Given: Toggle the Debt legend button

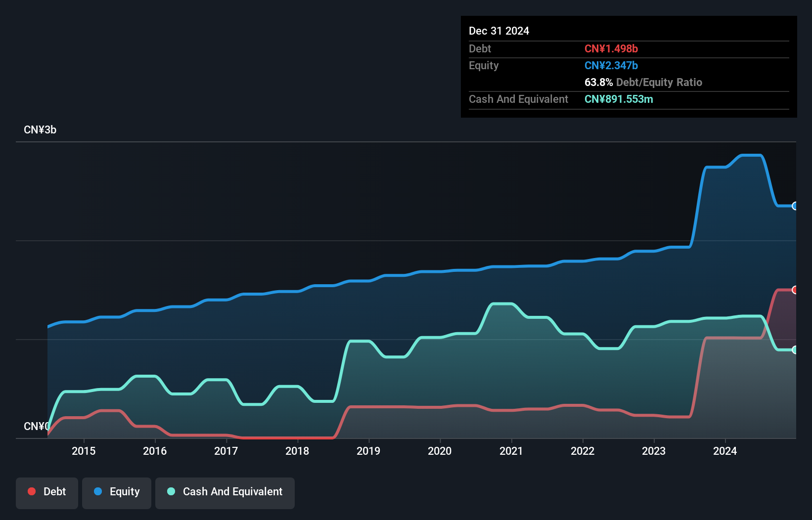Looking at the screenshot, I should tap(47, 493).
